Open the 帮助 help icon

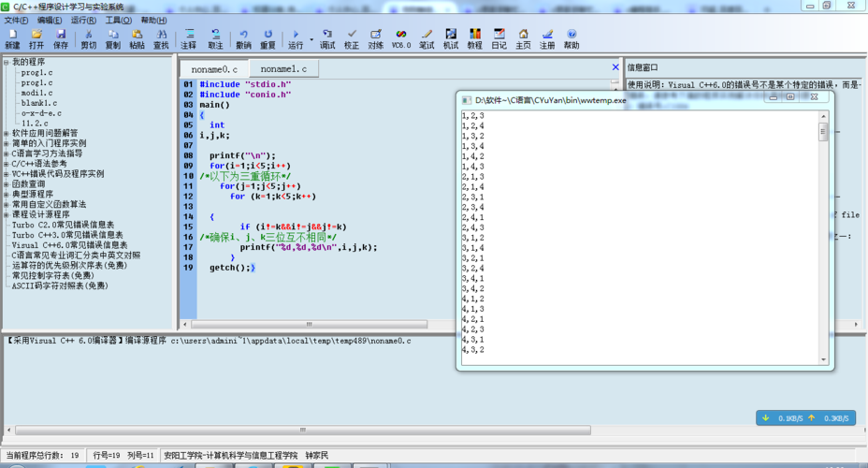pos(571,38)
